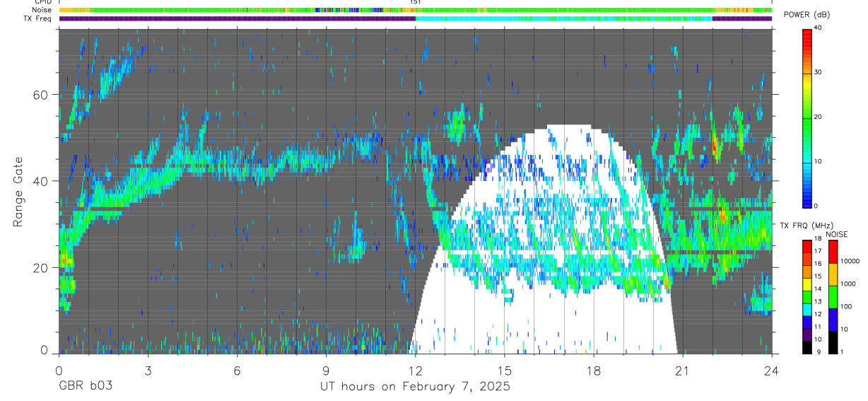Image resolution: width=868 pixels, height=401 pixels.
Task: Click the '100' value on noise scale
Action: pyautogui.click(x=846, y=307)
